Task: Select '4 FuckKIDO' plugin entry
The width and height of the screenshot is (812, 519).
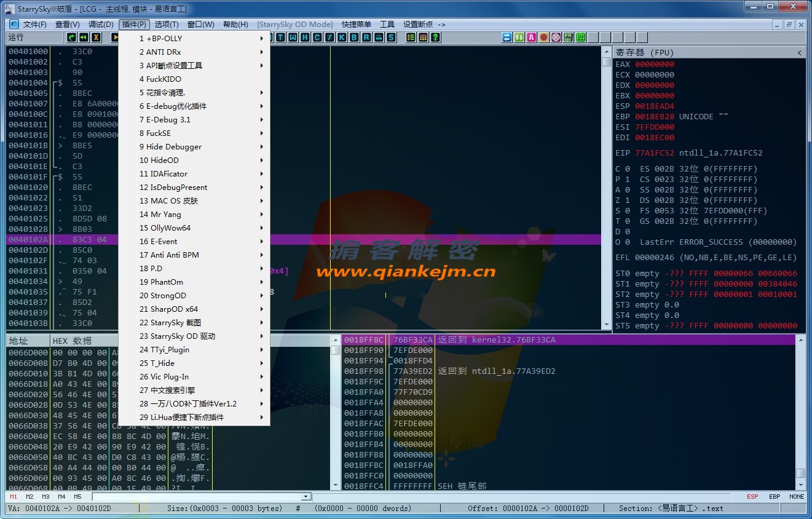Action: tap(194, 79)
